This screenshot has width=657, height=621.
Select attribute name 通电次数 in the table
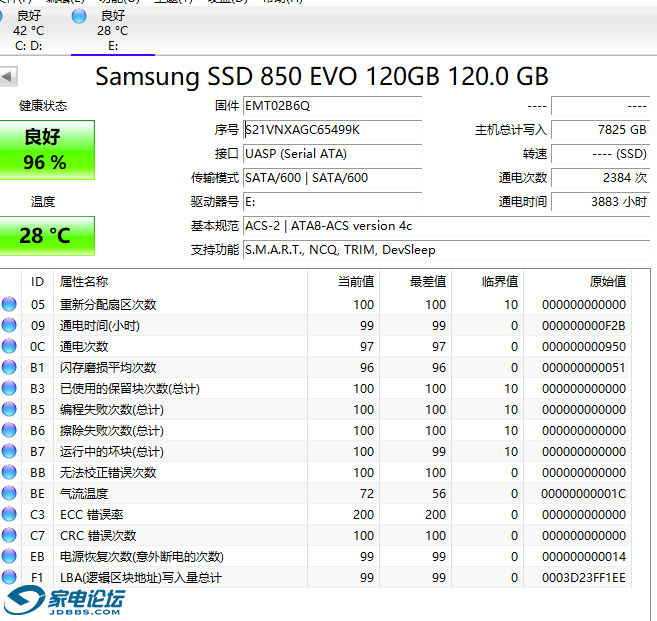pyautogui.click(x=84, y=347)
